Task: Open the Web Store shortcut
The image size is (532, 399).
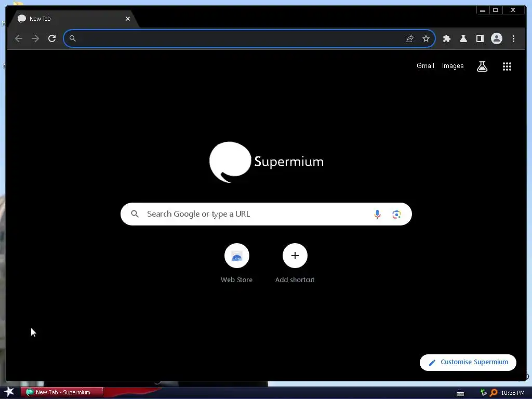Action: pos(236,263)
